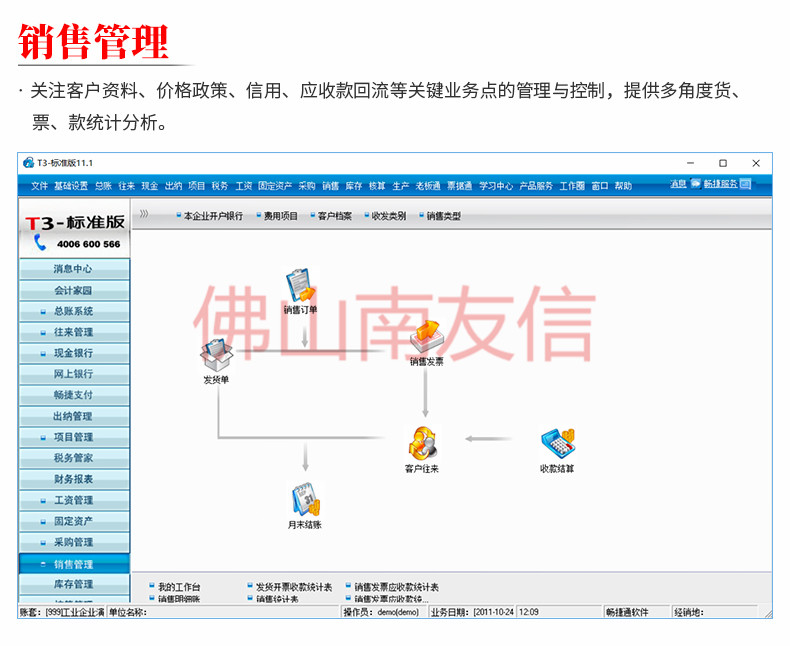Screen dimensions: 790x646
Task: Open the 工作圈 menu
Action: coord(572,186)
